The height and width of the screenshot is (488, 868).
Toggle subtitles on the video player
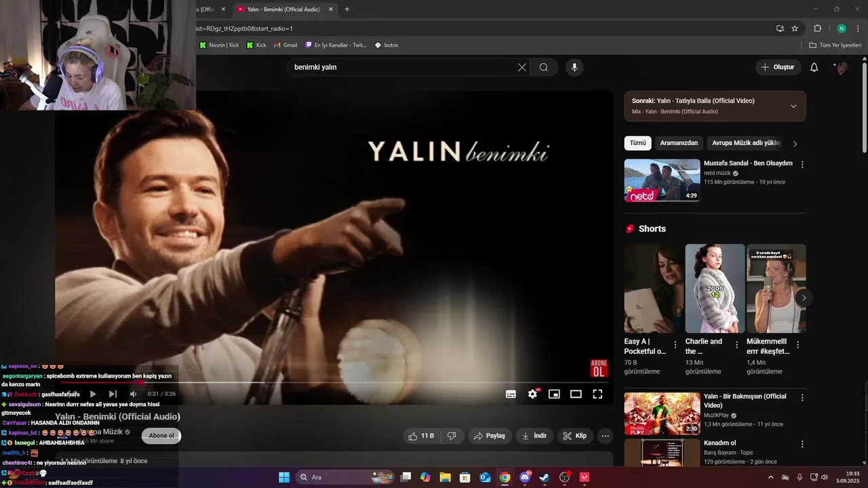[511, 394]
